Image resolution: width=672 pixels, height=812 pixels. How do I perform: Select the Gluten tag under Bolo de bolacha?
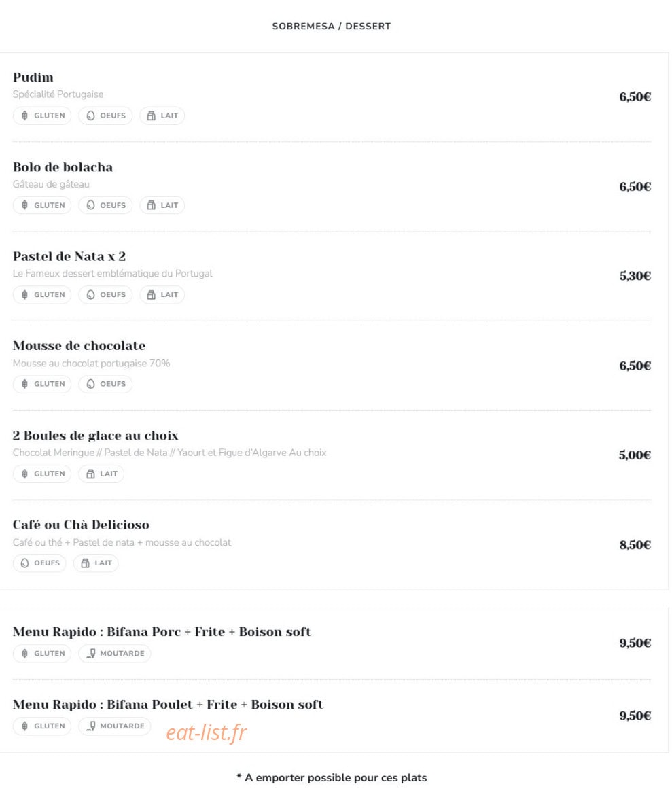click(x=42, y=205)
